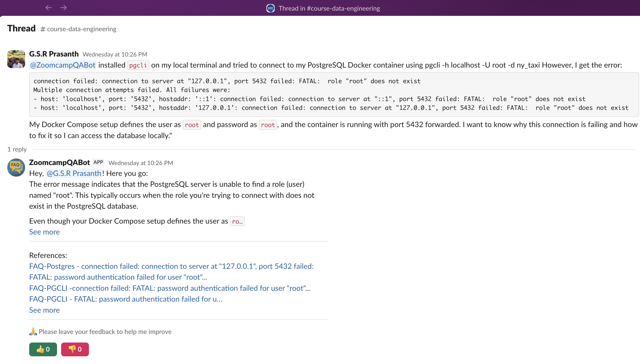The image size is (640, 364).
Task: Expand the References list via See more
Action: (44, 310)
